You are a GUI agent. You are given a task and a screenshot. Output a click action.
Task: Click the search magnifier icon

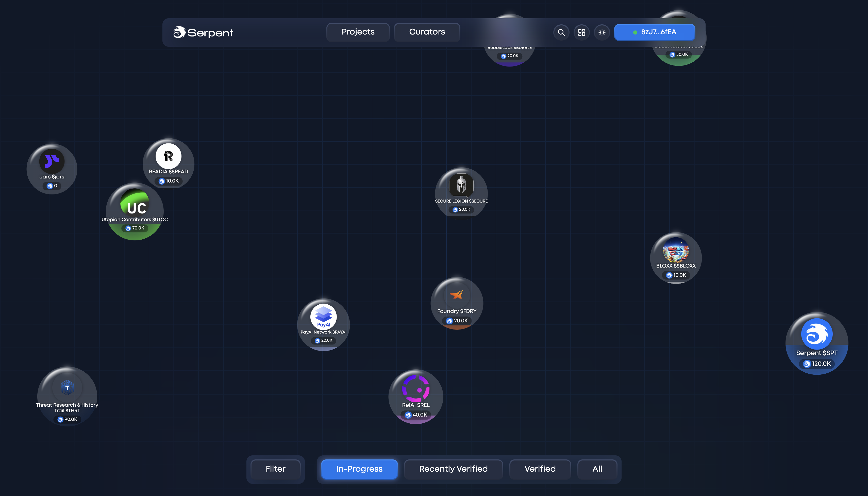pos(561,32)
